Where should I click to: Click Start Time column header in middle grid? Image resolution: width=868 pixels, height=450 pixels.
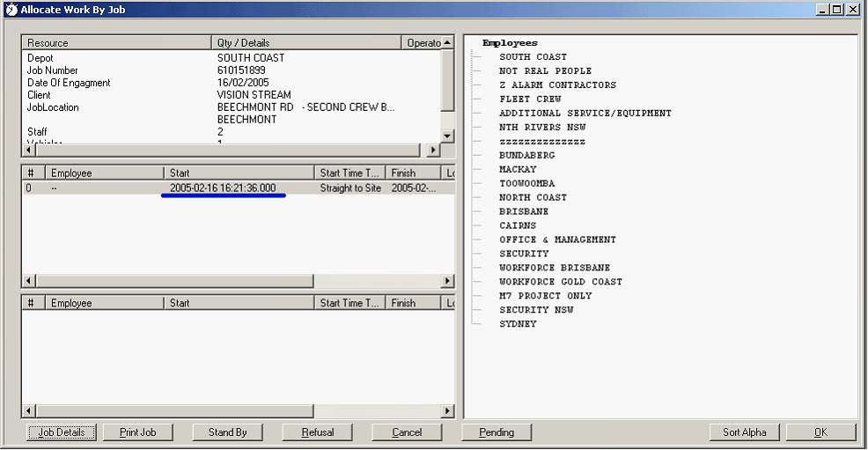point(350,173)
